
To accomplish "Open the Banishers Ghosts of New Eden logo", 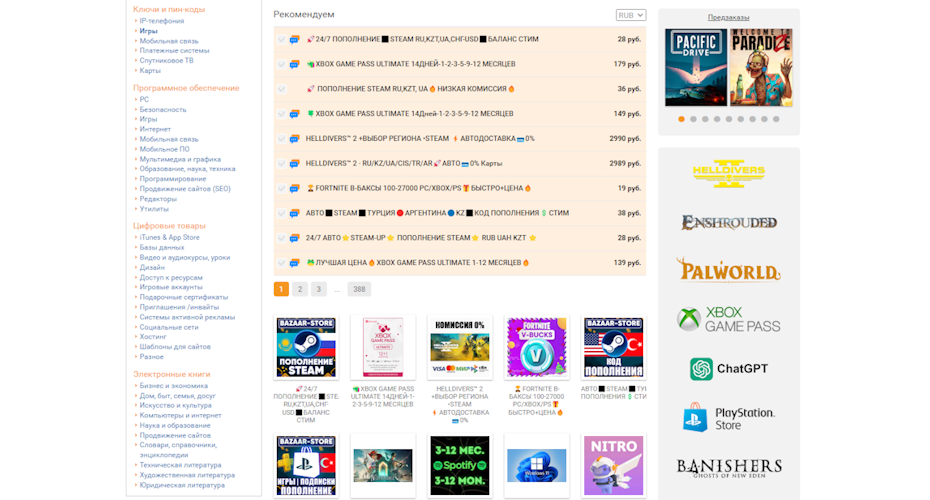I will click(729, 468).
